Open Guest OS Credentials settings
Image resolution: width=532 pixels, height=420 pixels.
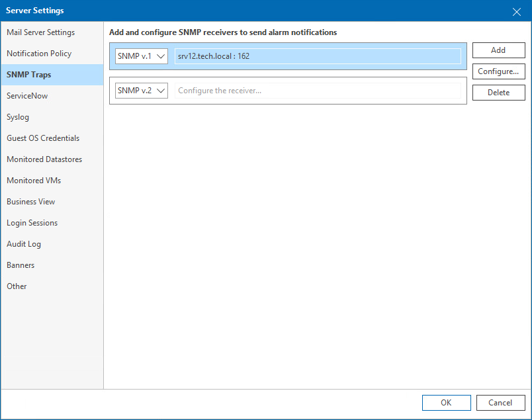[42, 138]
